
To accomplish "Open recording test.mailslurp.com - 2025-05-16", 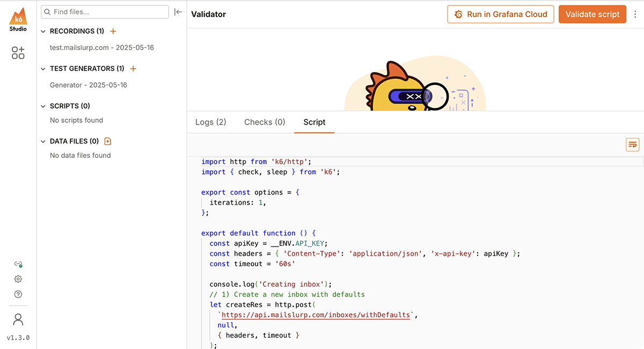I will pyautogui.click(x=102, y=48).
